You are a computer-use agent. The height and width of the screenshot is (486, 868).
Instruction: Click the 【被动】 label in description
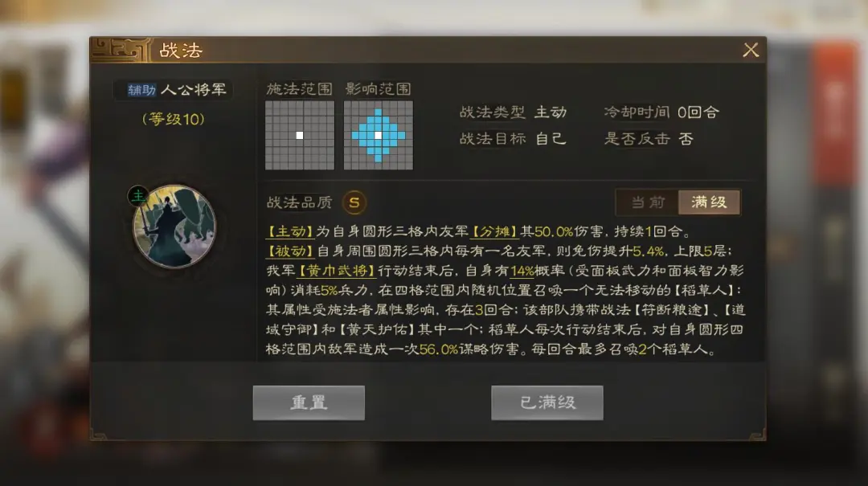tap(291, 251)
